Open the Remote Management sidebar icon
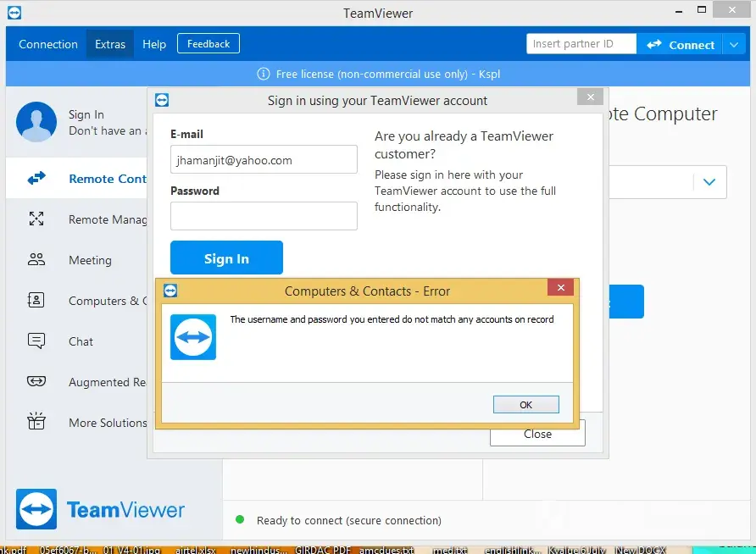This screenshot has width=756, height=554. [36, 219]
